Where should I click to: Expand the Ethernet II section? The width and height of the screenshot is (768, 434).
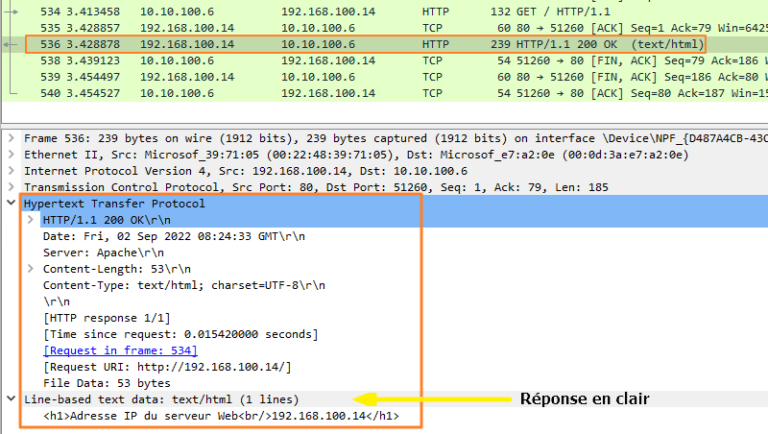pos(11,154)
